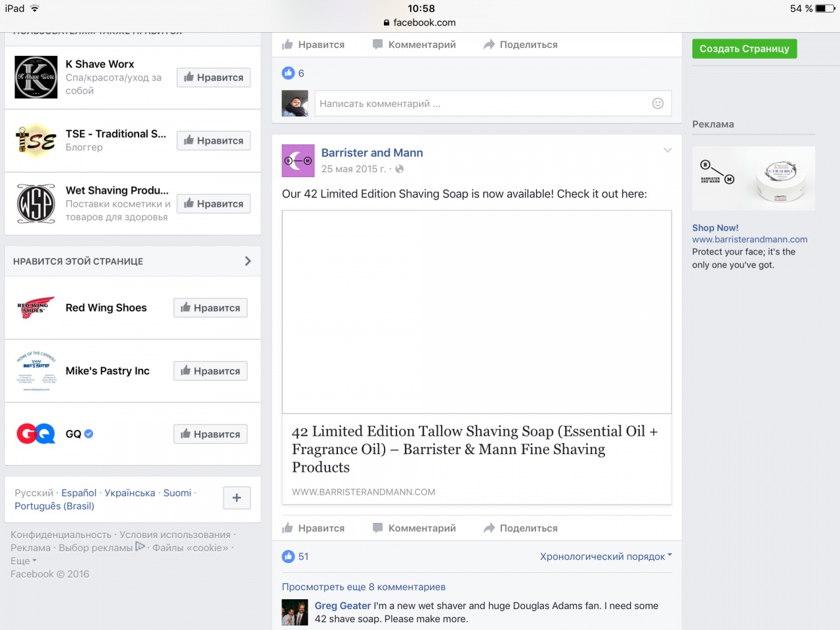Open like count 51 list
This screenshot has height=630, width=840.
click(303, 556)
